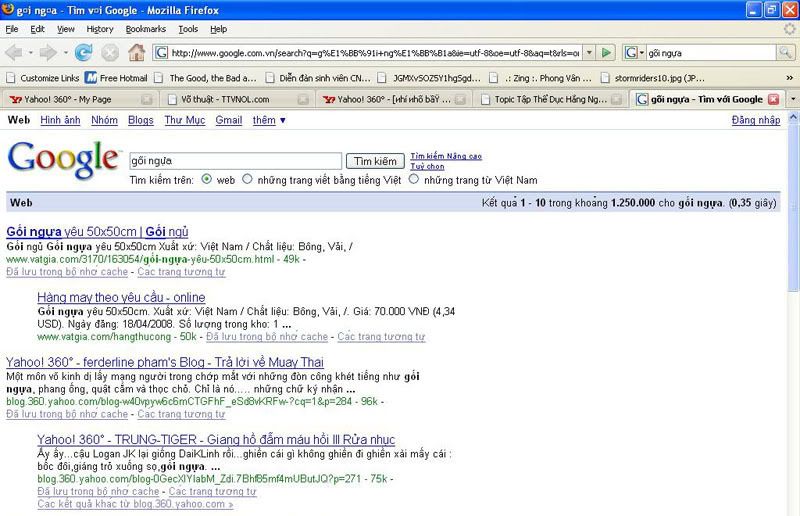Viewport: 800px width, 516px height.
Task: Switch to the 'Yahoo! 360° - My Page' tab
Action: (81, 100)
